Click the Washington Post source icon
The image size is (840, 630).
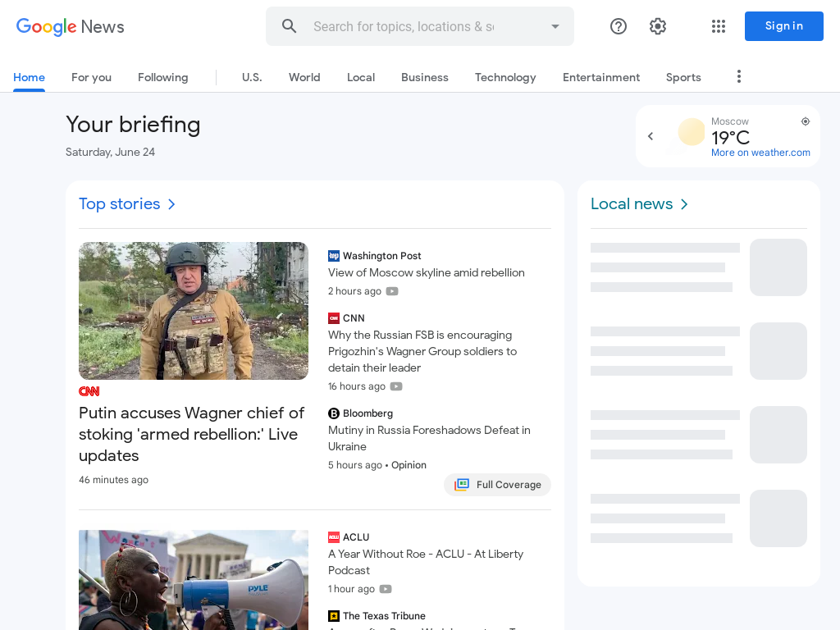(x=334, y=256)
